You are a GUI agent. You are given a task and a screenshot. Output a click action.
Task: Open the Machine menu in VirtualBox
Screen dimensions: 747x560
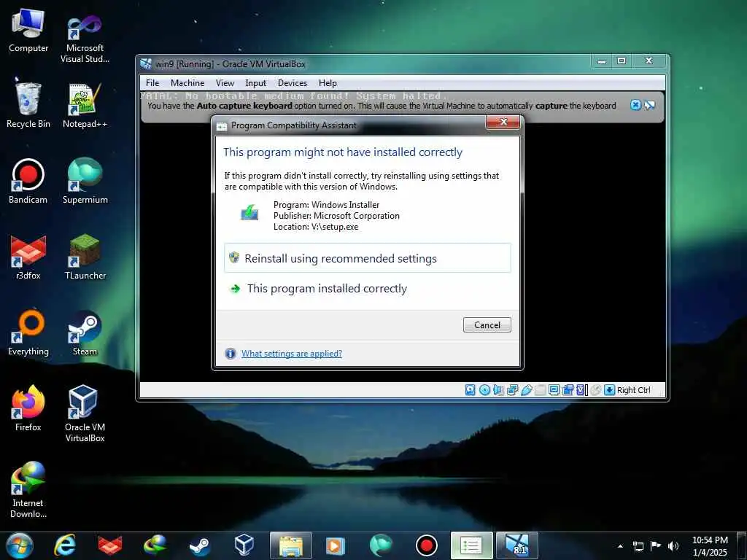[x=187, y=83]
